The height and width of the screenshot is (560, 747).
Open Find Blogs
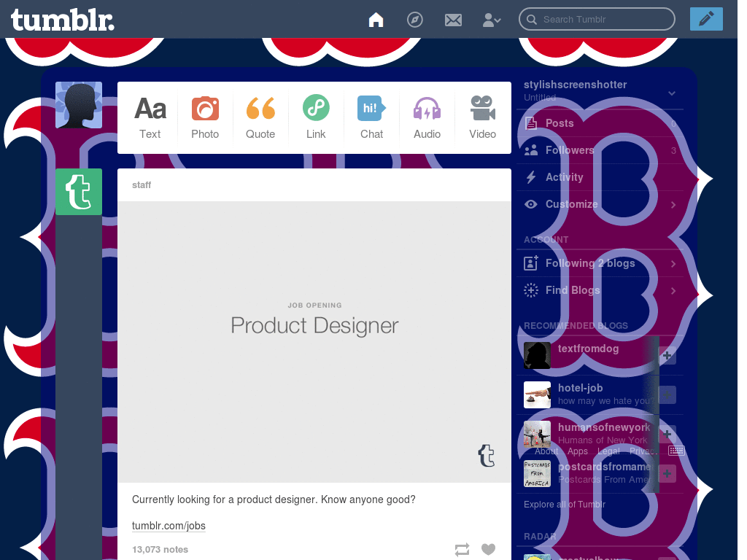click(x=600, y=290)
